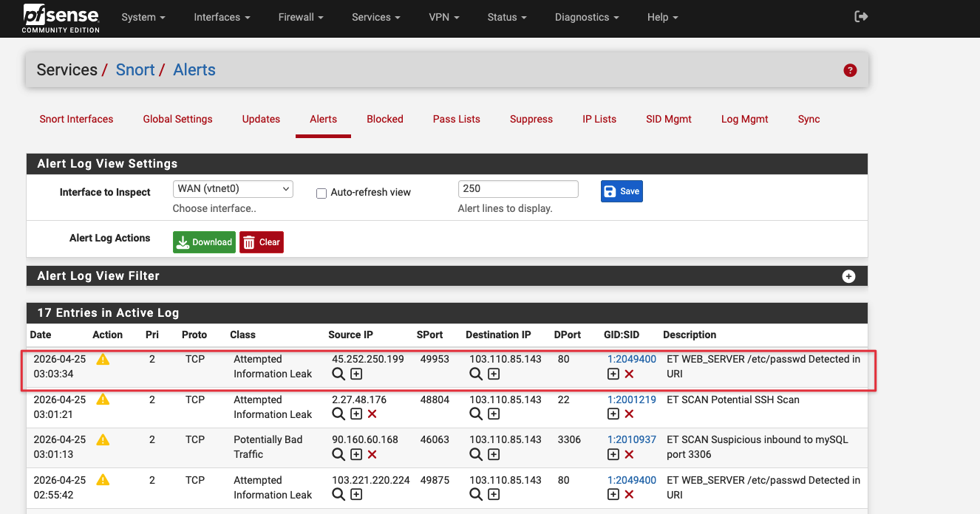This screenshot has width=980, height=514.
Task: Click warning triangle icon on 03:03:34 alert
Action: tap(103, 360)
